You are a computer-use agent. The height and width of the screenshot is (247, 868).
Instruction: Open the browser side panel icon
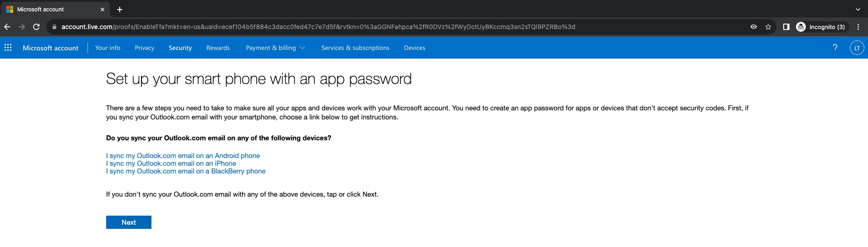[x=786, y=27]
